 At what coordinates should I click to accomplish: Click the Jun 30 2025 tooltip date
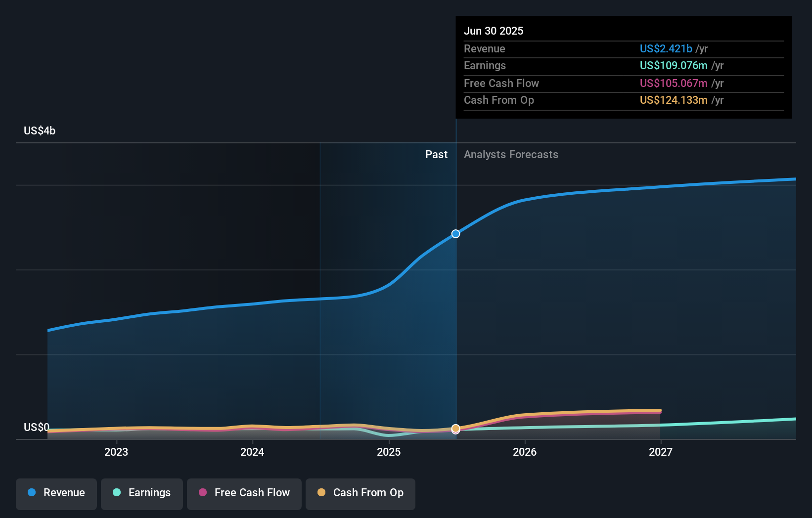point(494,31)
